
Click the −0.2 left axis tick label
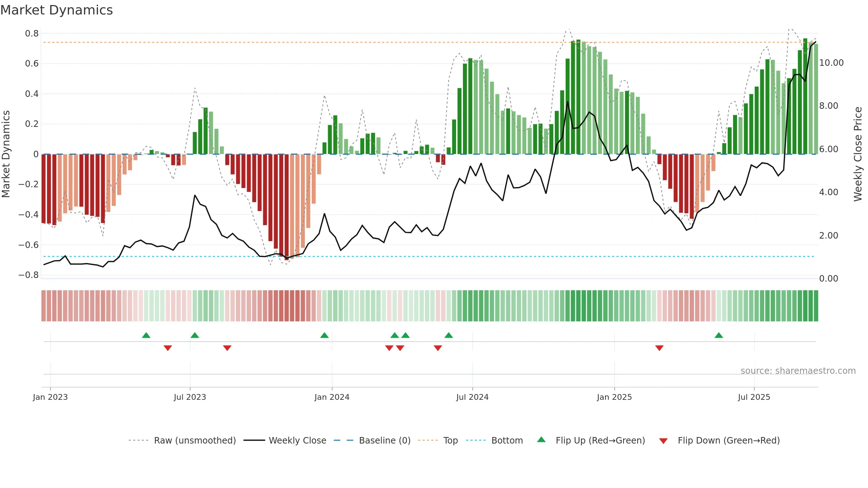(x=29, y=184)
